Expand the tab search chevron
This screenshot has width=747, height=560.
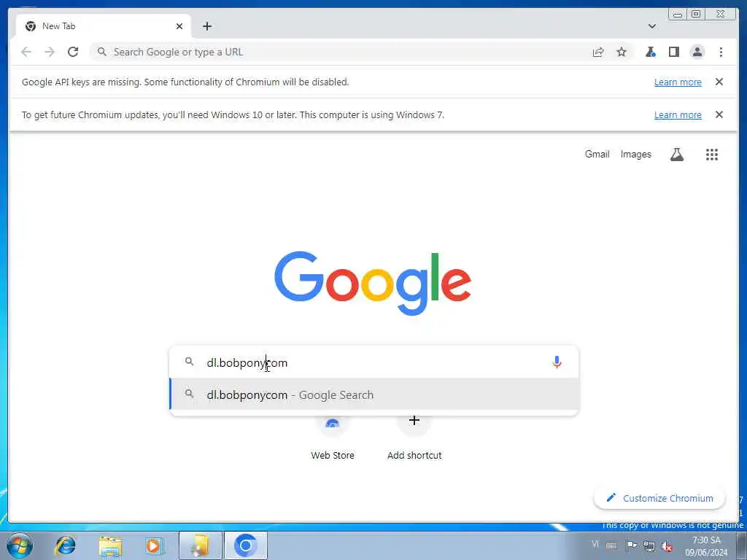651,26
